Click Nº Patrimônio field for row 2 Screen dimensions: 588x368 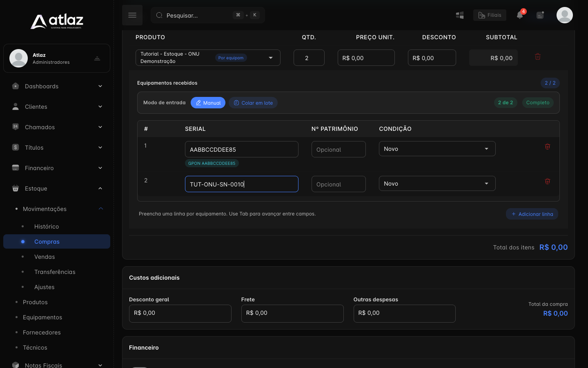click(x=339, y=184)
